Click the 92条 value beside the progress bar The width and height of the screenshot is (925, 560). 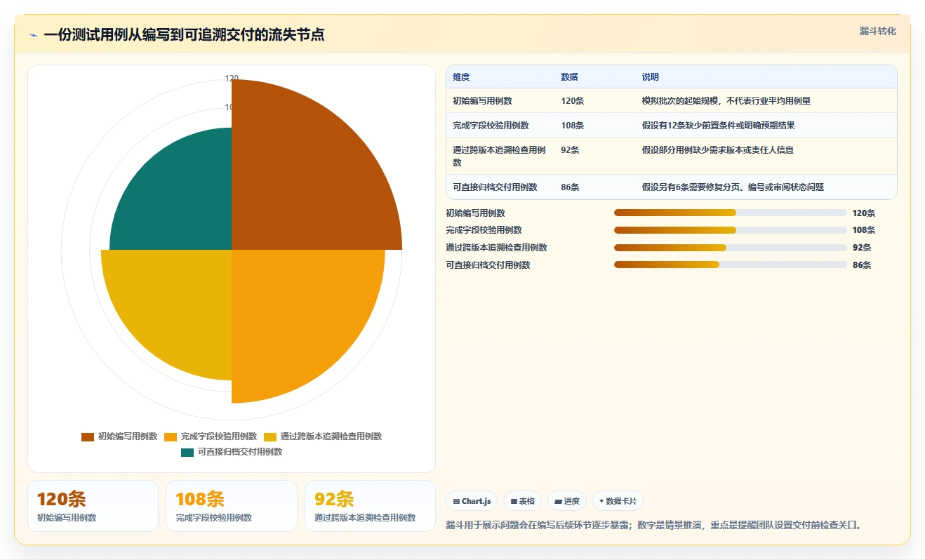tap(862, 248)
